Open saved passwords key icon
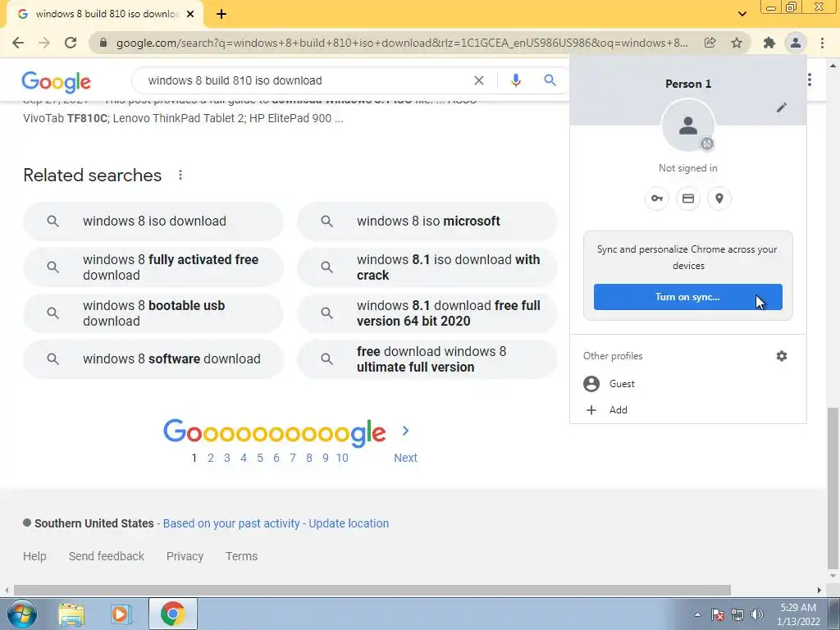Image resolution: width=840 pixels, height=630 pixels. coord(657,199)
